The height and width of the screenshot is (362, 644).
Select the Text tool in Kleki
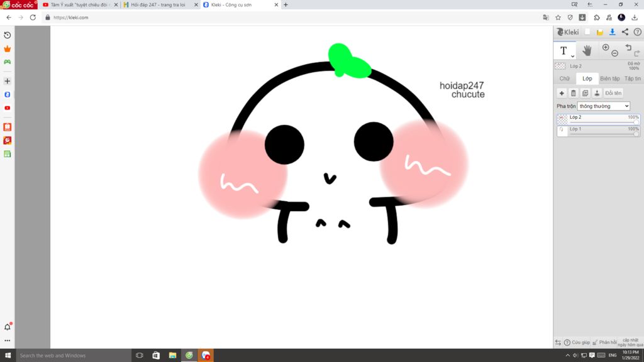(563, 50)
